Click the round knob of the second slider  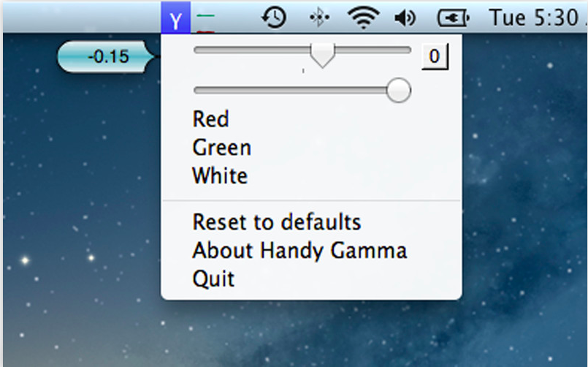[x=399, y=90]
